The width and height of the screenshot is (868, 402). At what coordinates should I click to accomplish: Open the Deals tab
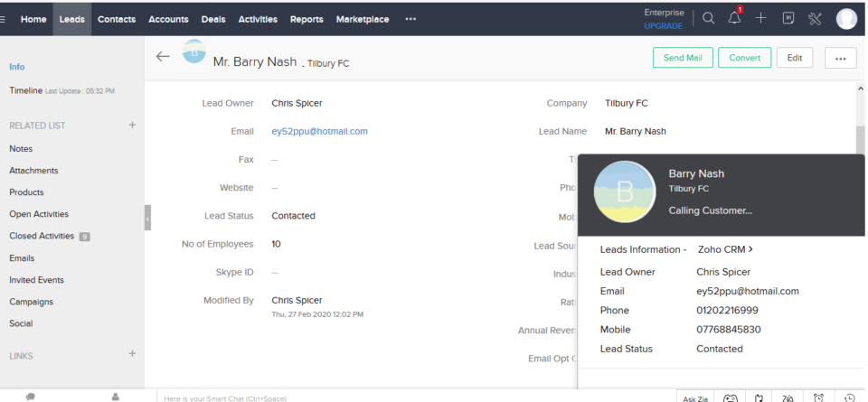(x=213, y=19)
